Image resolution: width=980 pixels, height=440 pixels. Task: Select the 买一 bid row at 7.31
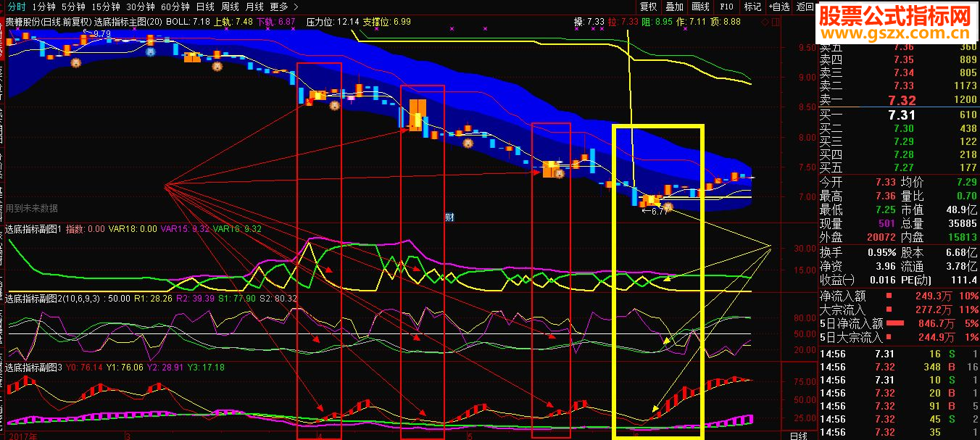[898, 115]
